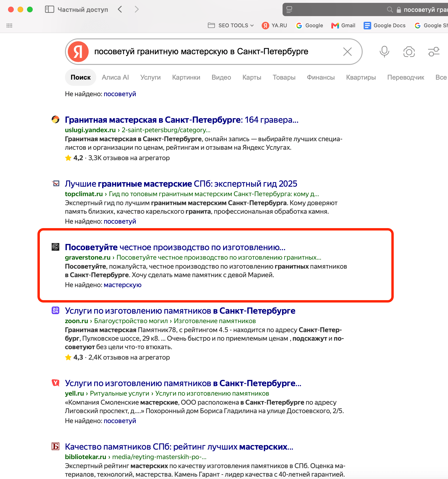
Task: Click yell.ru breadcrumb 'Ритуальные услуги'
Action: tap(120, 393)
